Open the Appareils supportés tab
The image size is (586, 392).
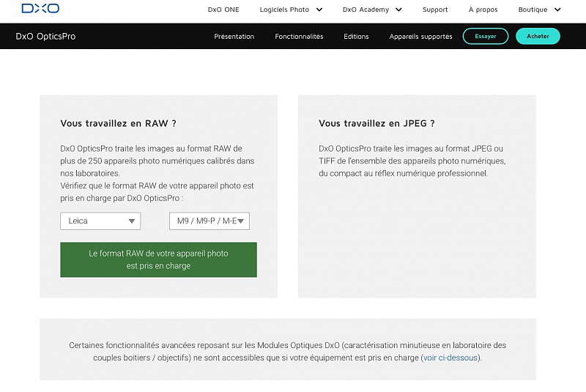pyautogui.click(x=420, y=37)
